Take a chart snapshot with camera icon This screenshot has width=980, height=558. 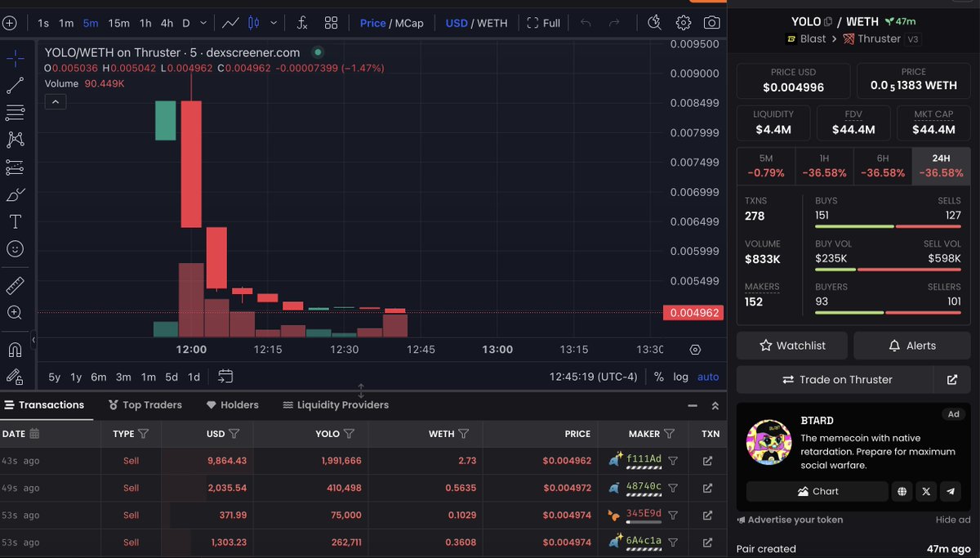[712, 23]
